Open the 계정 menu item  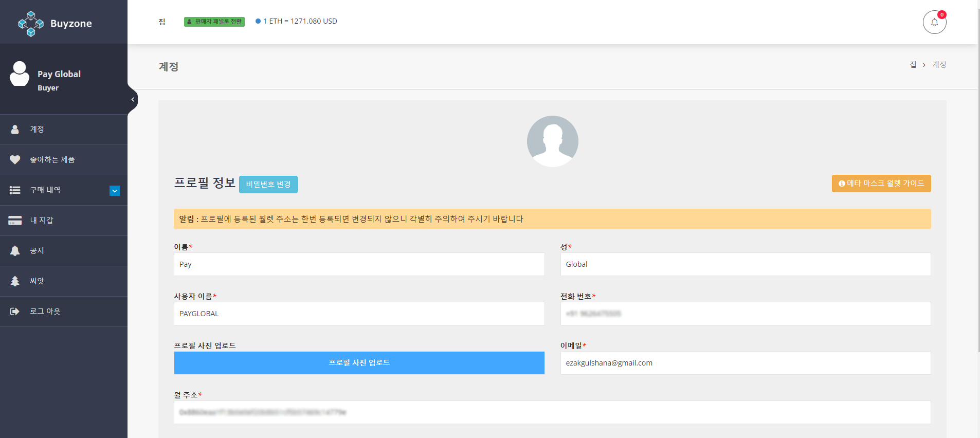37,130
